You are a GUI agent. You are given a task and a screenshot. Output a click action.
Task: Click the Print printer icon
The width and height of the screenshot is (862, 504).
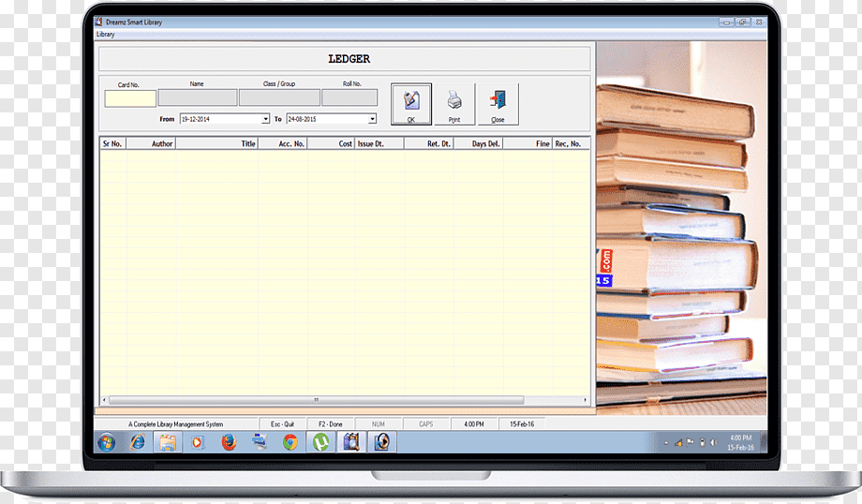click(454, 104)
